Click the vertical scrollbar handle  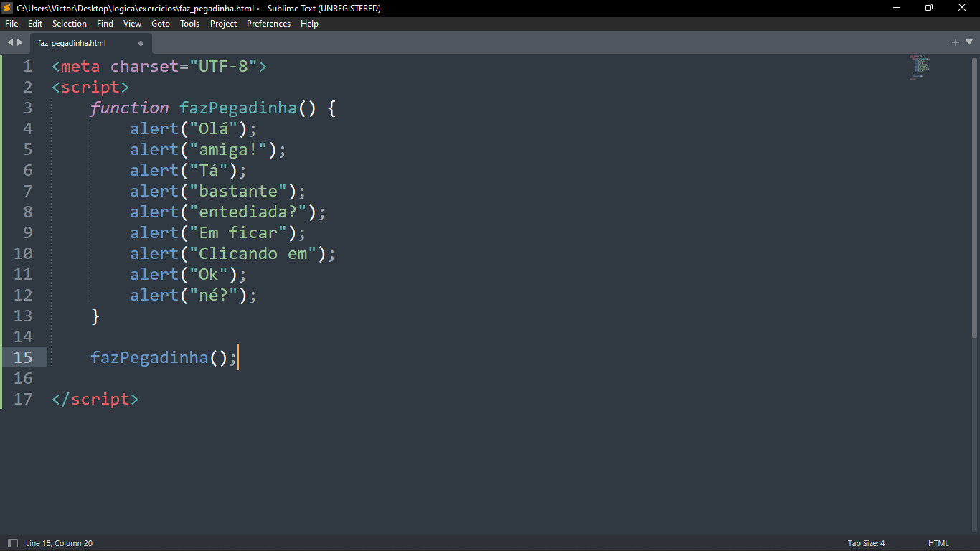[x=974, y=197]
